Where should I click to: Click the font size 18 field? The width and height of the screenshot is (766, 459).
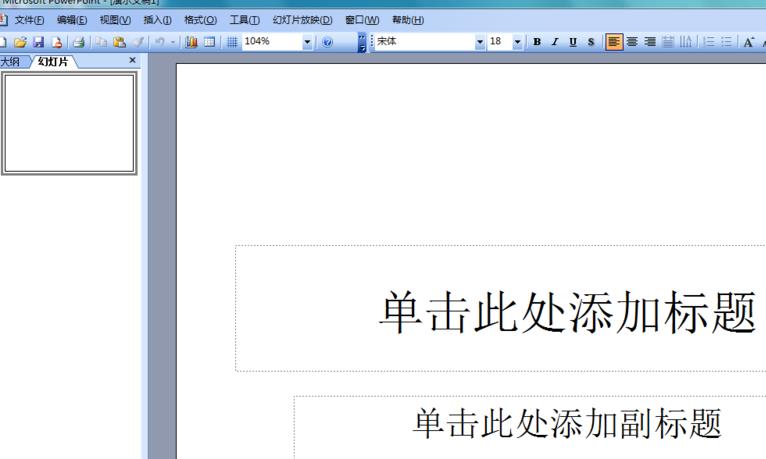click(500, 42)
